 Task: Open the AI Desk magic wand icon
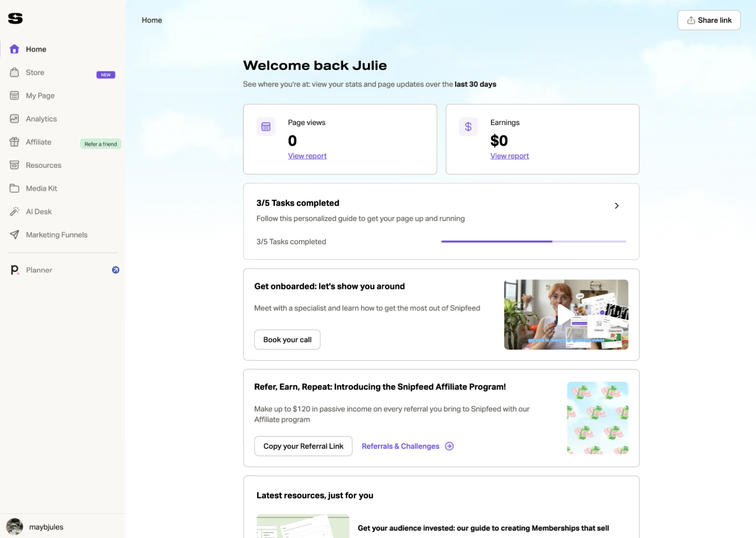click(14, 212)
